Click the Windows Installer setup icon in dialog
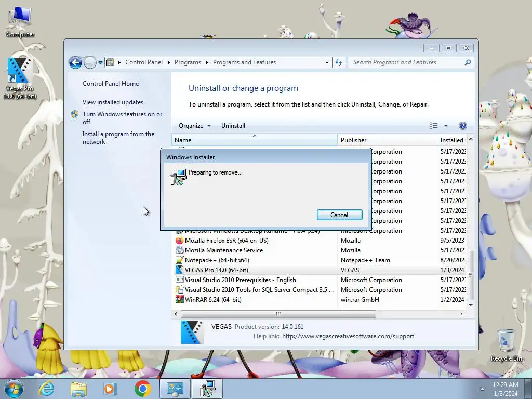 [x=179, y=177]
